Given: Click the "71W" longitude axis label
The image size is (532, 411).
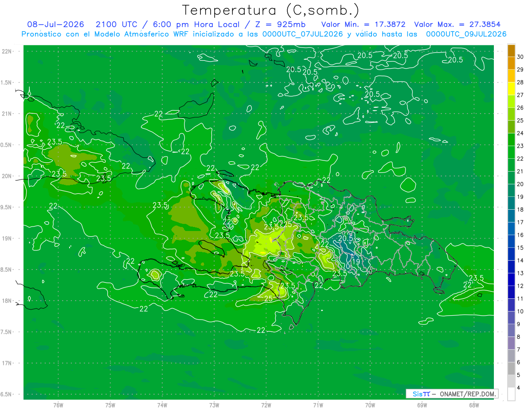Looking at the screenshot, I should (318, 405).
